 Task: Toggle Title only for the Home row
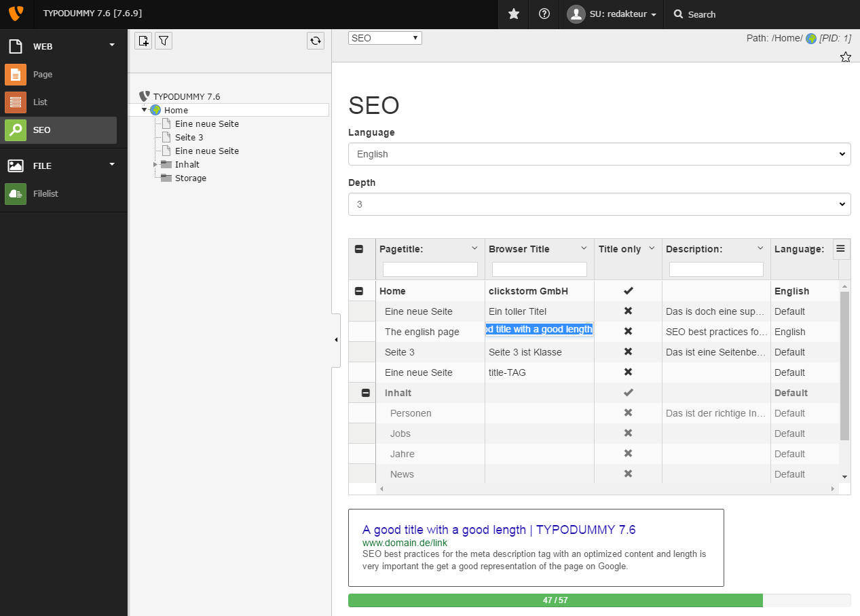(628, 290)
